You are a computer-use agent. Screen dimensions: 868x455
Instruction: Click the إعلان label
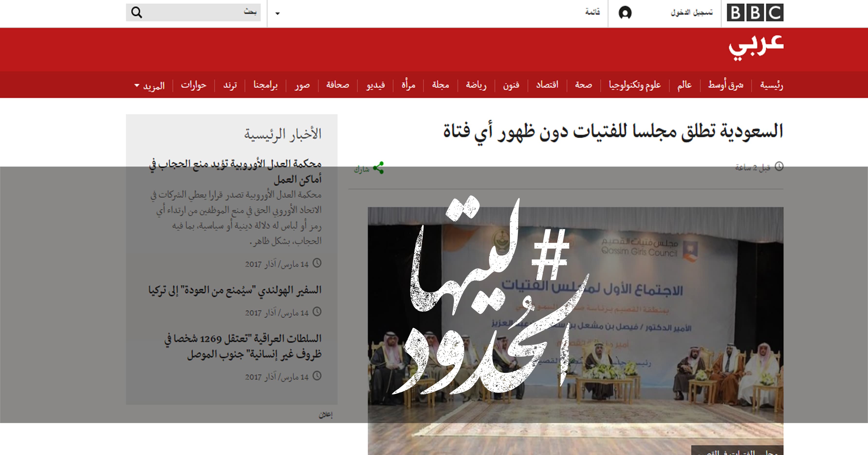[x=325, y=415]
